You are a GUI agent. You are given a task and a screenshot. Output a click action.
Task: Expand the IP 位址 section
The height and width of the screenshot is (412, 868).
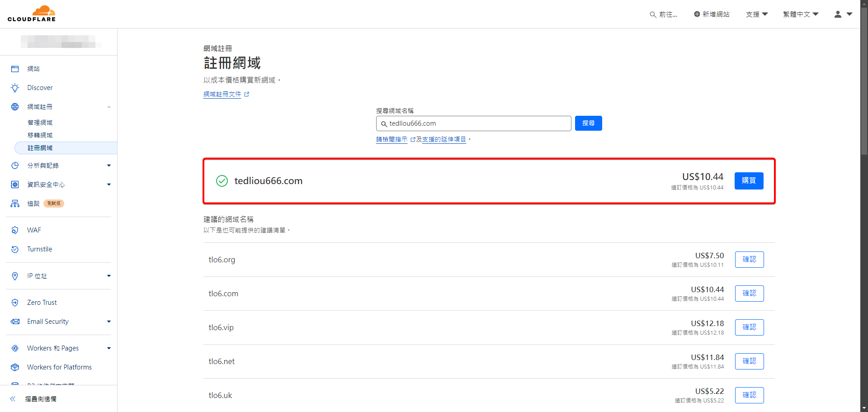(108, 276)
